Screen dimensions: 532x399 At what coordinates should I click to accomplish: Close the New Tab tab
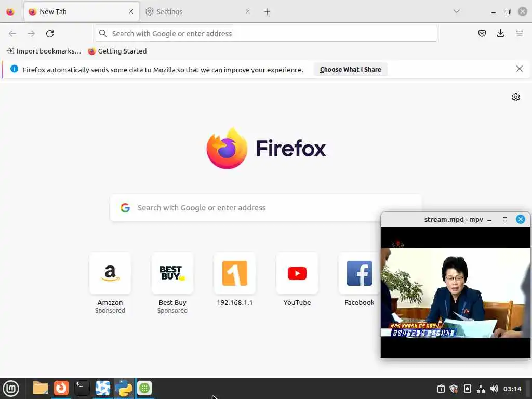131,11
